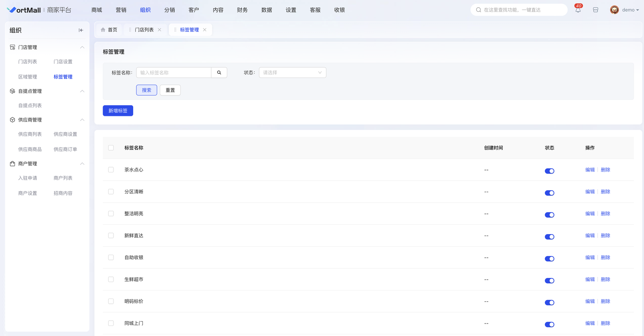
Task: Edit the 自助收银 tag
Action: (x=590, y=257)
